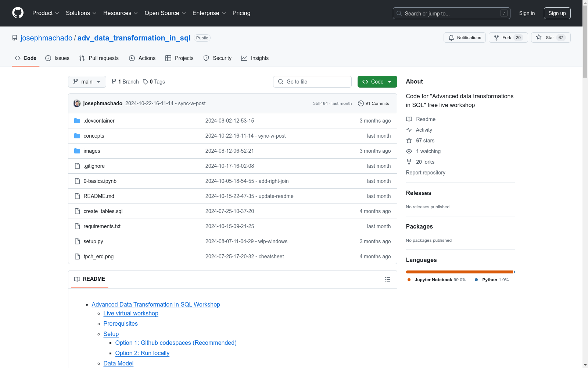Image resolution: width=588 pixels, height=368 pixels.
Task: Click the stars icon in About
Action: coord(409,141)
